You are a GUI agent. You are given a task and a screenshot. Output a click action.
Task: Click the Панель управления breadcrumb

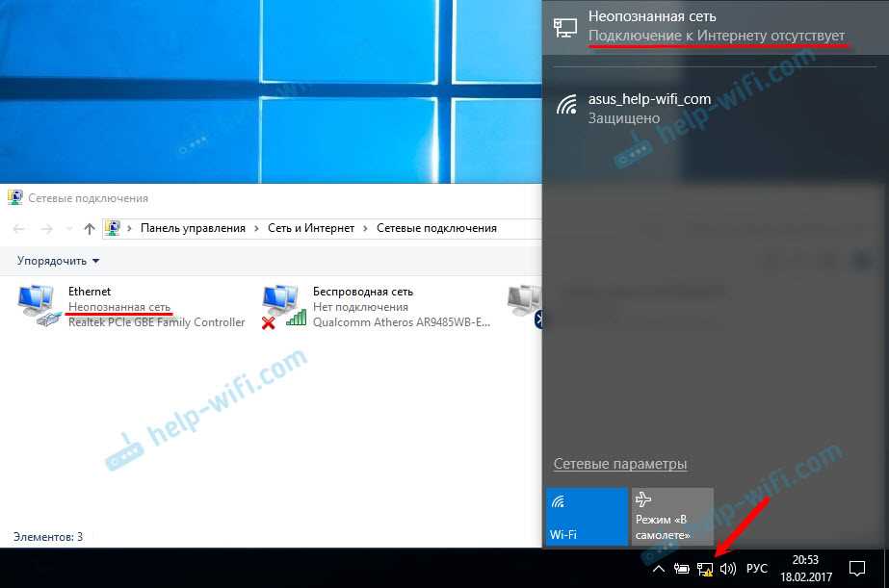[193, 228]
